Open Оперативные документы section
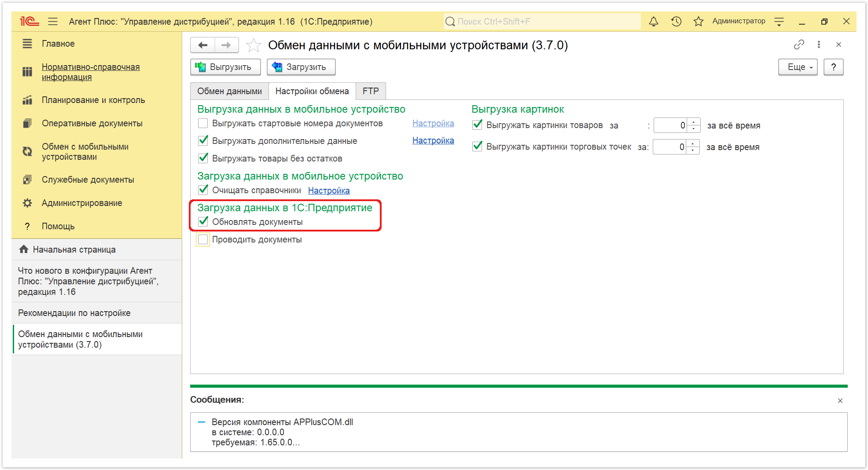868x470 pixels. coord(92,123)
